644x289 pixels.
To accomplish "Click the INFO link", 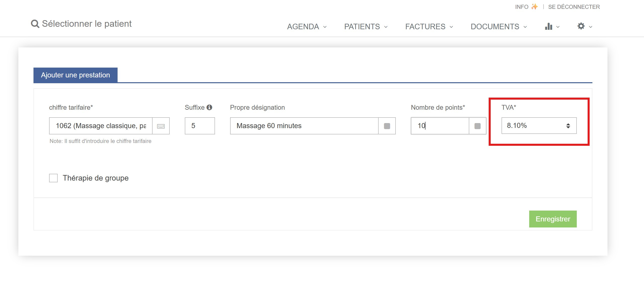I will pyautogui.click(x=522, y=7).
